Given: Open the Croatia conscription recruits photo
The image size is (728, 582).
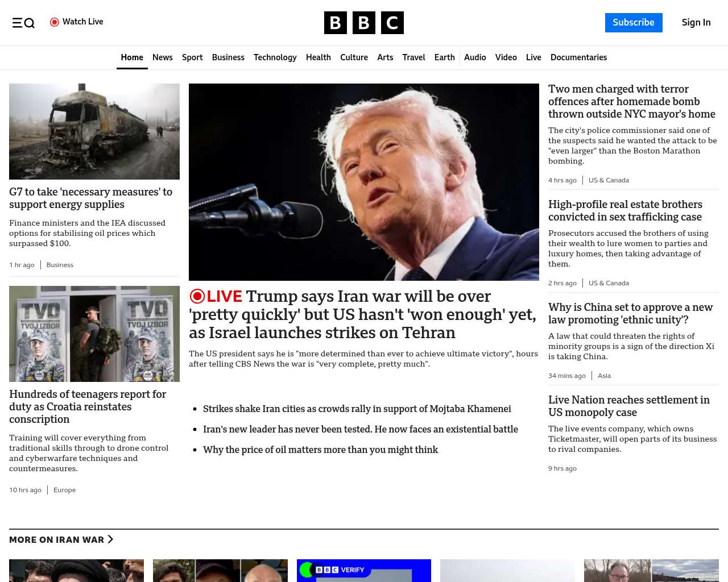Looking at the screenshot, I should pyautogui.click(x=94, y=334).
